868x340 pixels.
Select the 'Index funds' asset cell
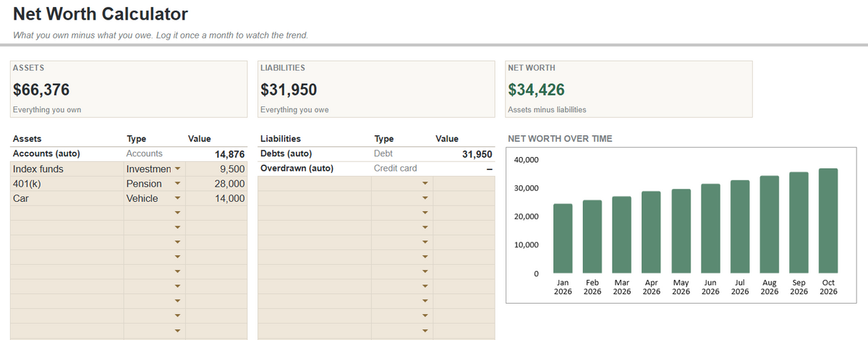point(67,169)
